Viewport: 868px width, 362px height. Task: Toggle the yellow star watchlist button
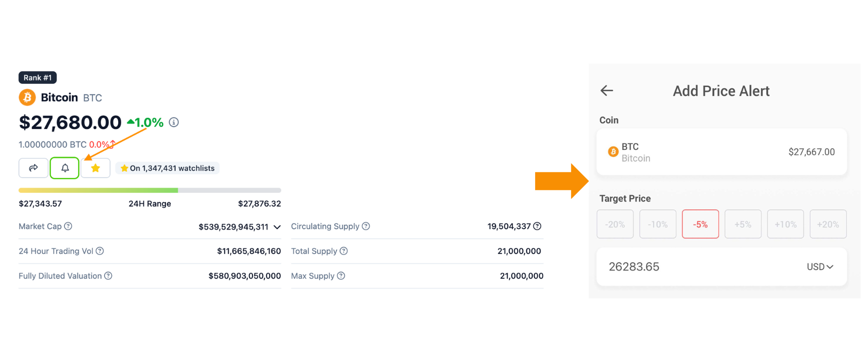[x=95, y=168]
